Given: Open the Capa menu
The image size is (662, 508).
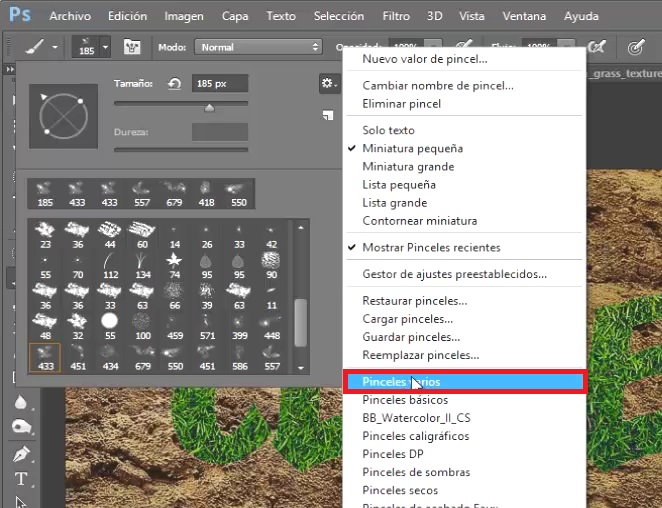Looking at the screenshot, I should pos(235,16).
